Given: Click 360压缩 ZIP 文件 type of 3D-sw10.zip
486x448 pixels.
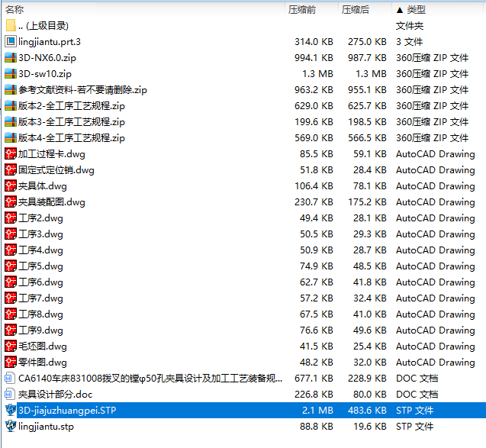Looking at the screenshot, I should [432, 74].
